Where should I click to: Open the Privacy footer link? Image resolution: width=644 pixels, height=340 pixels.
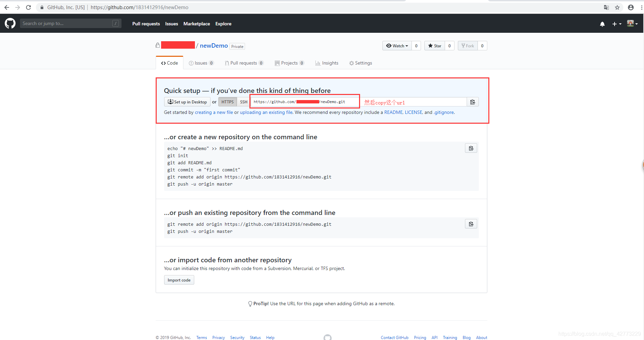tap(218, 337)
